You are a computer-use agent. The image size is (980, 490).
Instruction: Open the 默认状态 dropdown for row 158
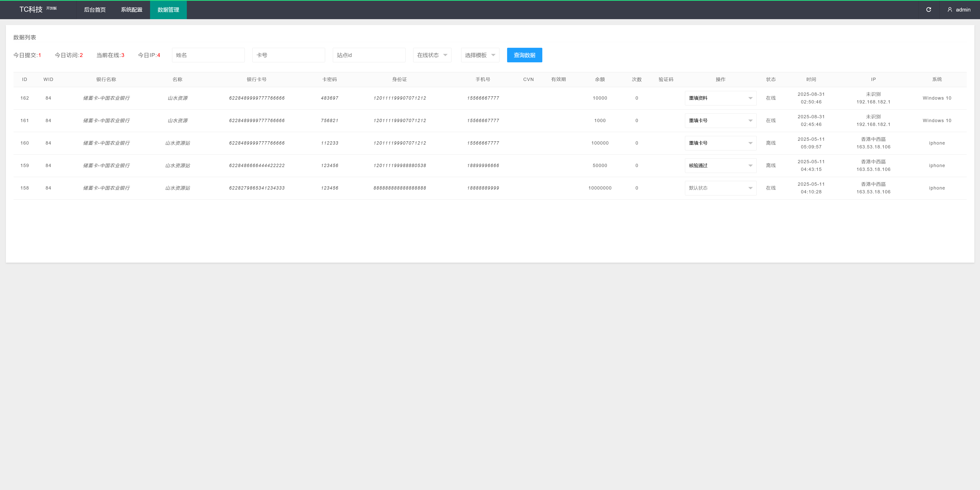coord(720,188)
